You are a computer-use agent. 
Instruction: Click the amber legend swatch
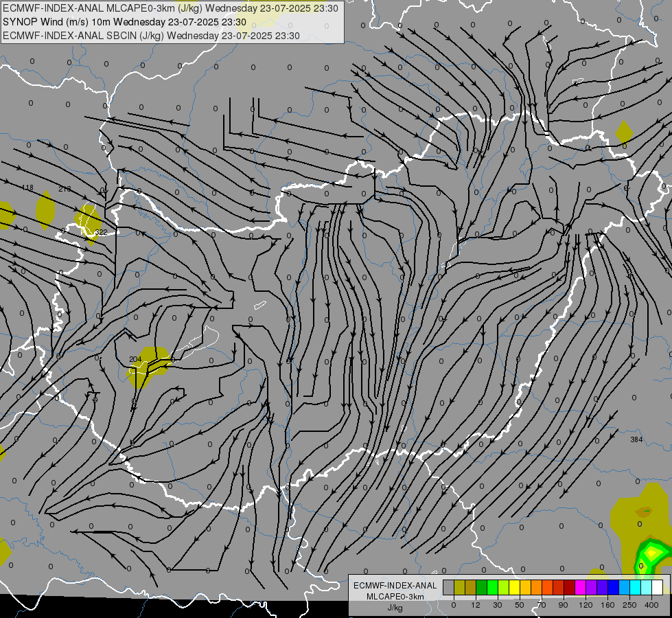coord(525,587)
